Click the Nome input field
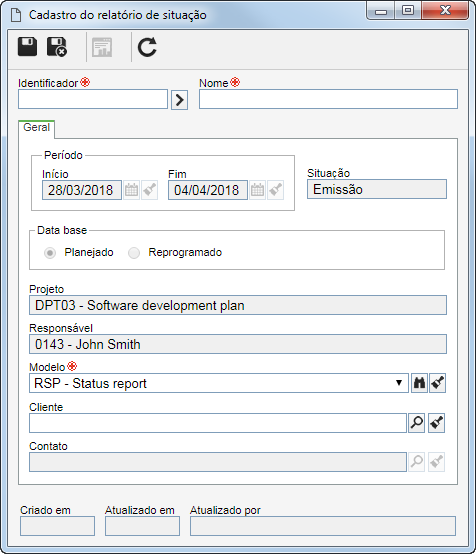This screenshot has width=476, height=554. tap(328, 99)
